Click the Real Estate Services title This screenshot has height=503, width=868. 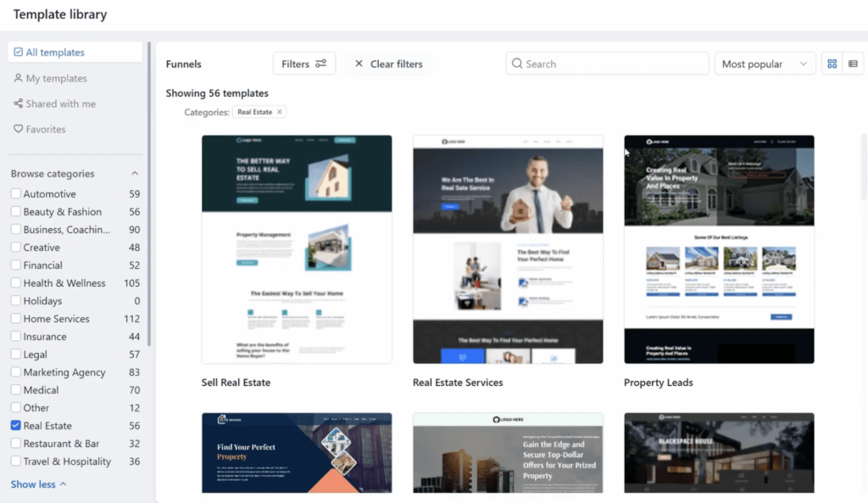click(458, 383)
